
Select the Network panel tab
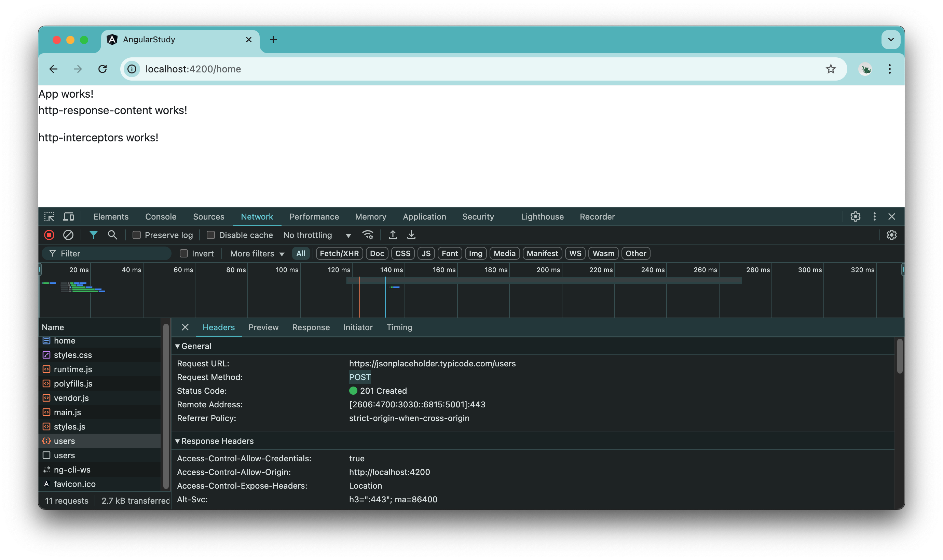tap(257, 216)
